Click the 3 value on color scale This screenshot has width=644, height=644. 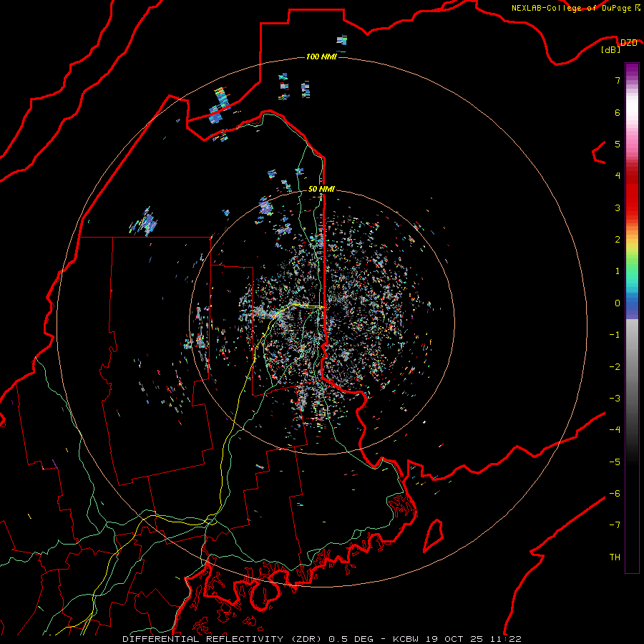pos(618,208)
